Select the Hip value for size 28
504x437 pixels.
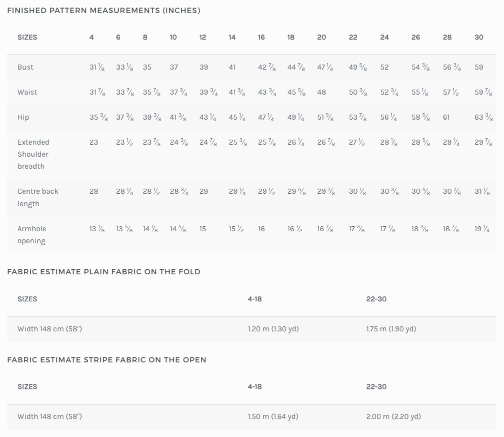tap(446, 117)
